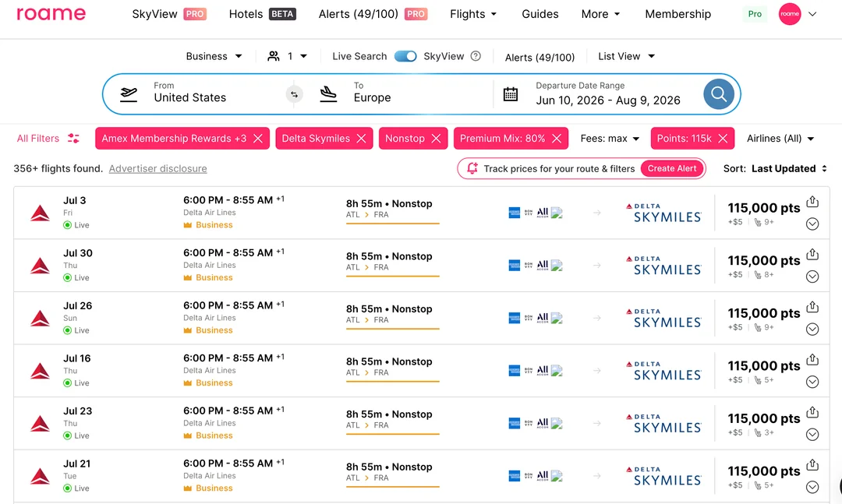Toggle the Live Search / SkyView switch

tap(405, 56)
